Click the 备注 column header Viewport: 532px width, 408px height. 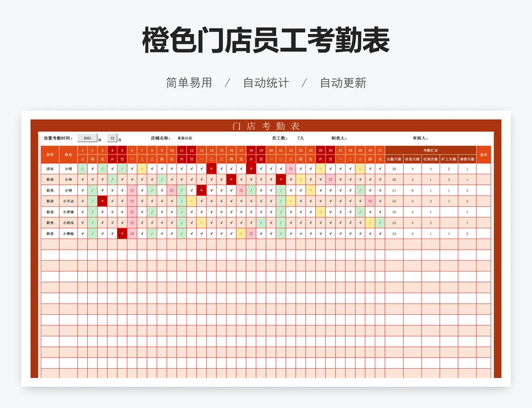tap(483, 154)
